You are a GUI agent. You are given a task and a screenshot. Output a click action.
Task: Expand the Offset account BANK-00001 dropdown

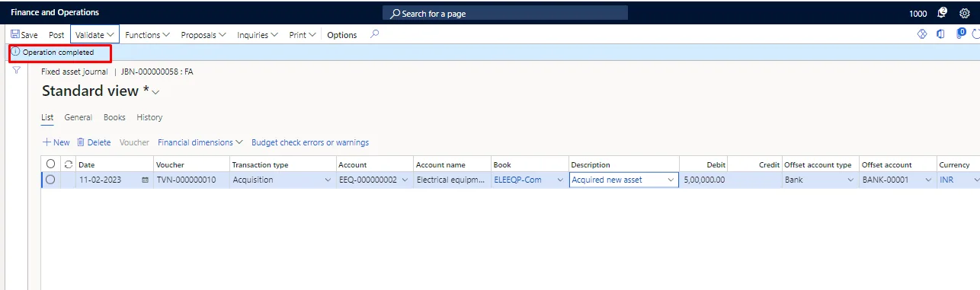[x=927, y=180]
